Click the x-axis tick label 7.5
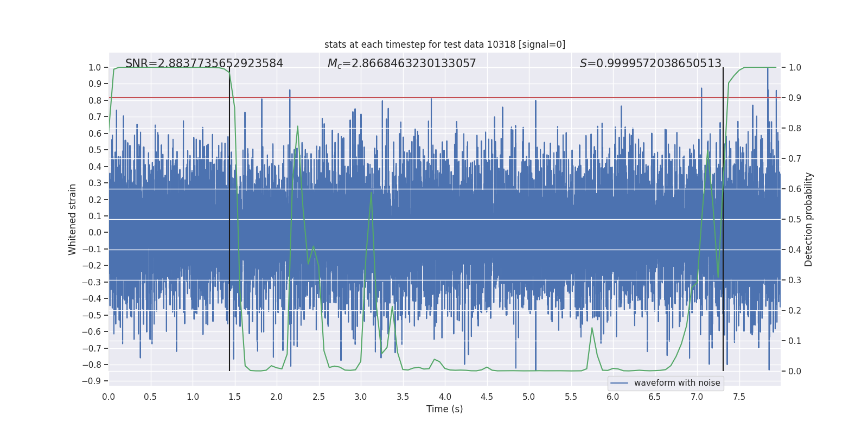The height and width of the screenshot is (434, 868). tap(739, 397)
